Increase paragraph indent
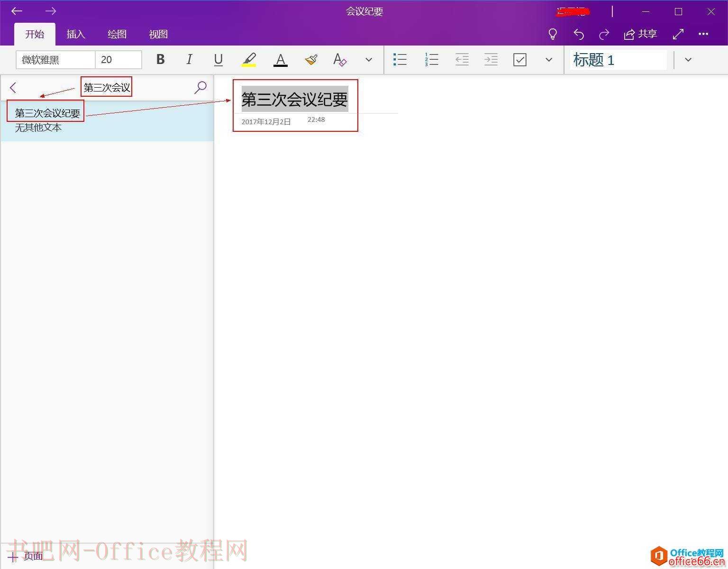Image resolution: width=728 pixels, height=569 pixels. (x=491, y=59)
